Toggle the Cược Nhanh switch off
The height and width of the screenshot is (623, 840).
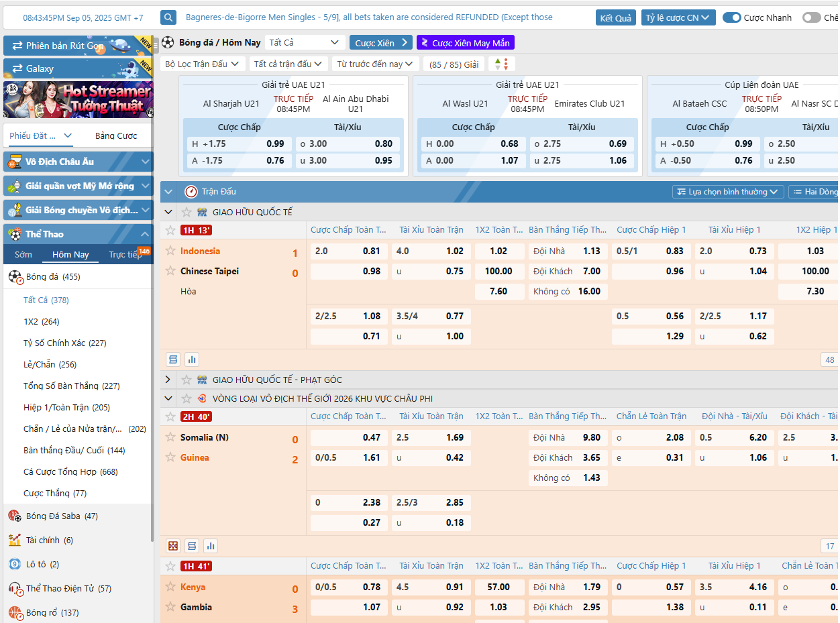731,17
